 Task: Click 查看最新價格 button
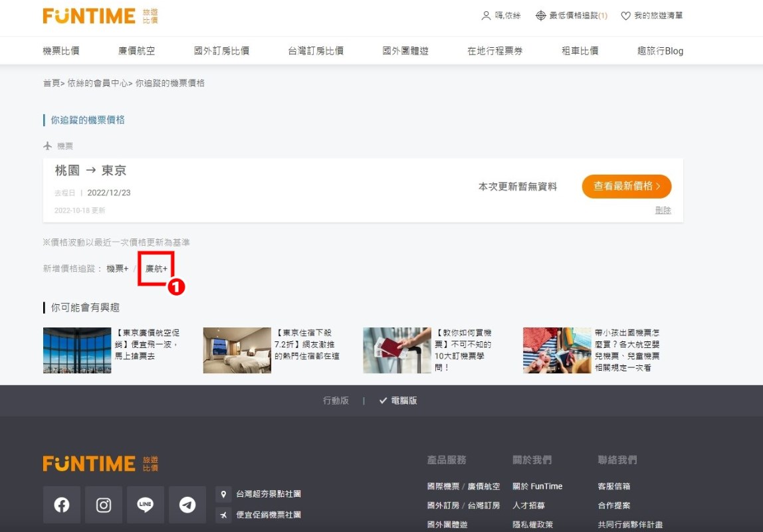point(626,187)
